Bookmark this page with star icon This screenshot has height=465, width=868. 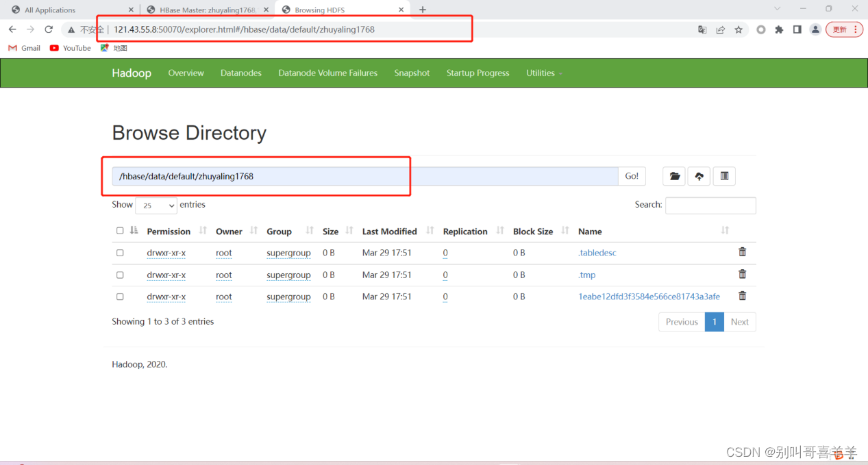pyautogui.click(x=739, y=29)
